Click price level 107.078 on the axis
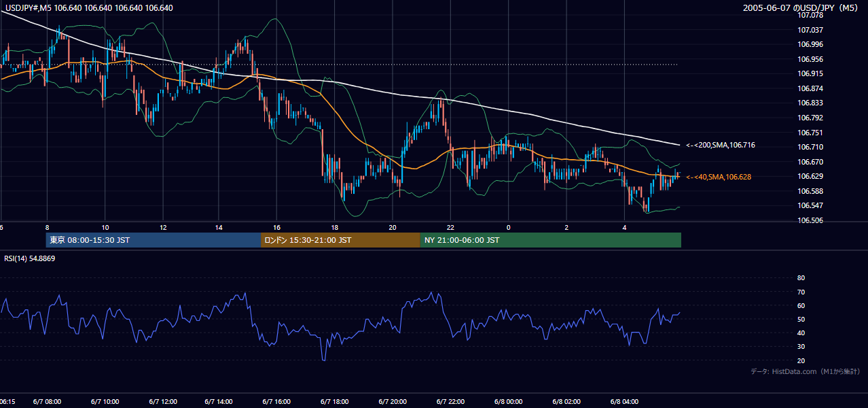This screenshot has width=868, height=408. [810, 15]
